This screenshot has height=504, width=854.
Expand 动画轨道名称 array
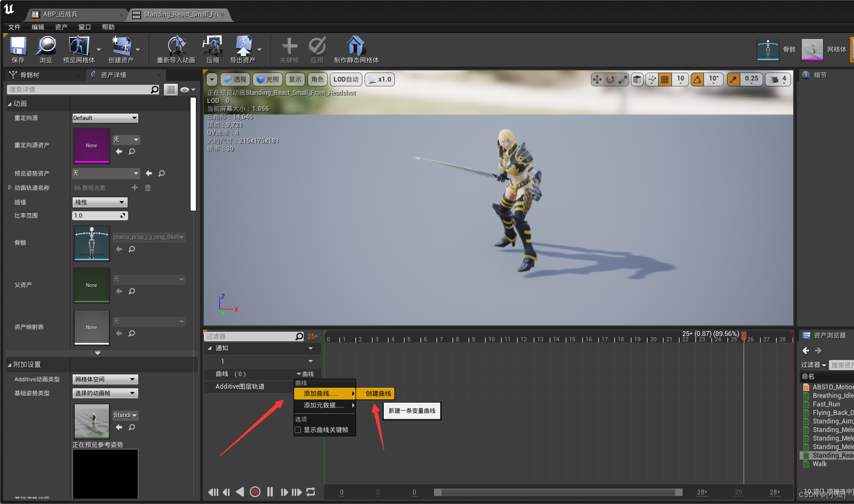pyautogui.click(x=10, y=188)
